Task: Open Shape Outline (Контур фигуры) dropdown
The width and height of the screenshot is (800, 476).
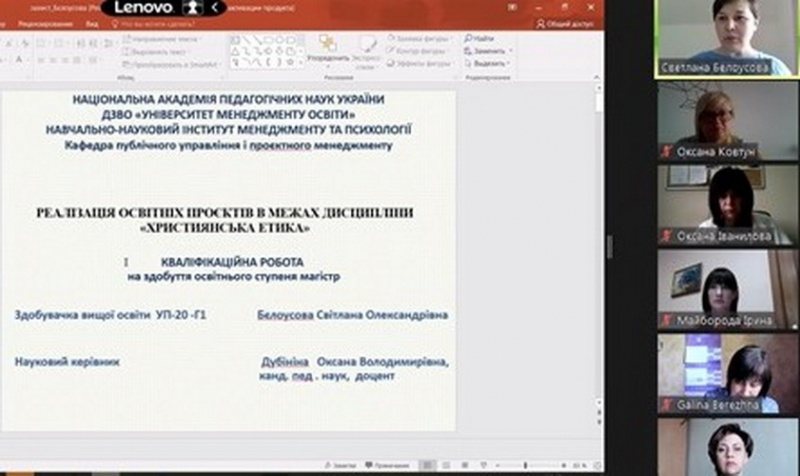Action: 417,51
